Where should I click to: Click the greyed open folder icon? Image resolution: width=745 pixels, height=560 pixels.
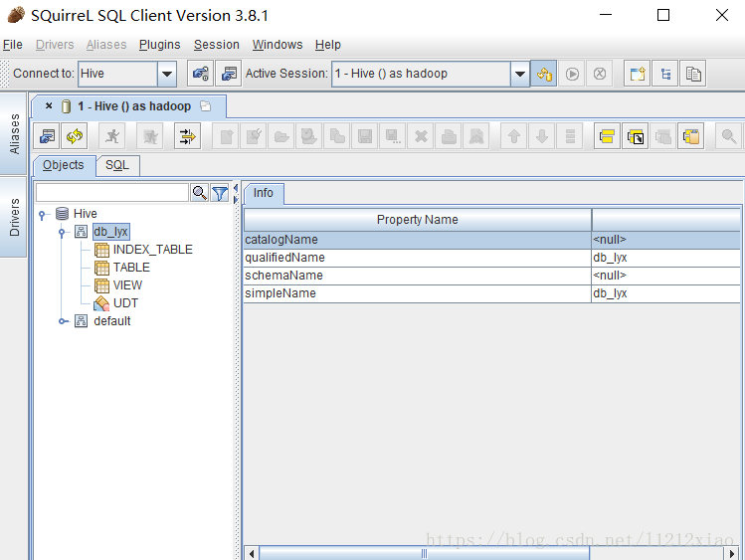coord(281,137)
